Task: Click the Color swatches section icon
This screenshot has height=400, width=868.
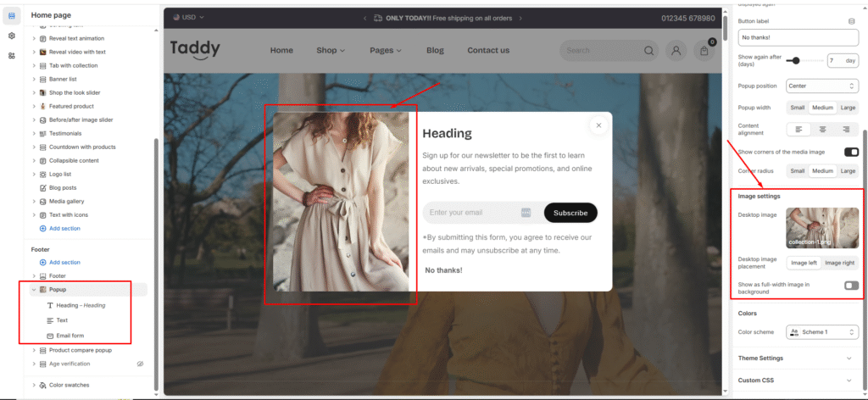Action: (42, 385)
